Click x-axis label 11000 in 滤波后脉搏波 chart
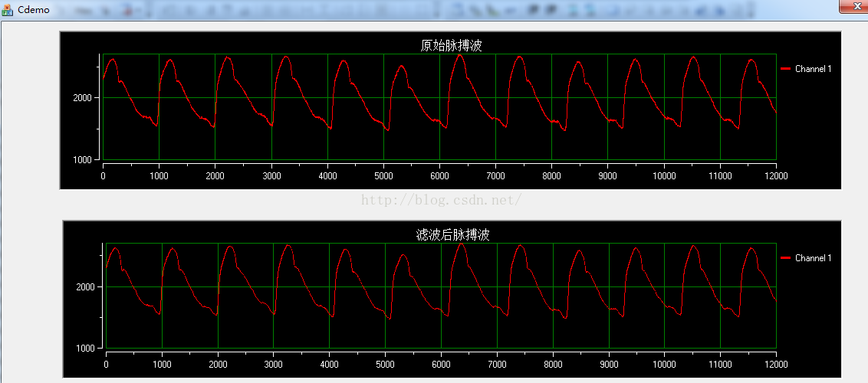This screenshot has width=868, height=383. point(720,364)
